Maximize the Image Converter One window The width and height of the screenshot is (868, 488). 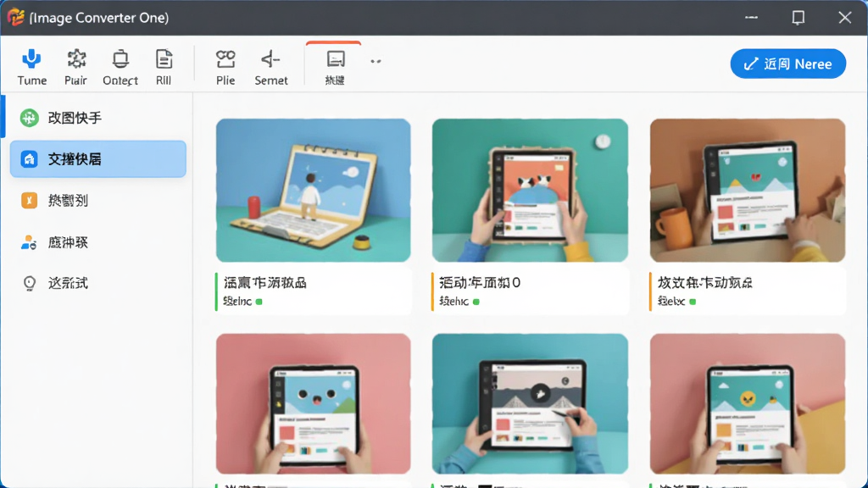pos(798,18)
